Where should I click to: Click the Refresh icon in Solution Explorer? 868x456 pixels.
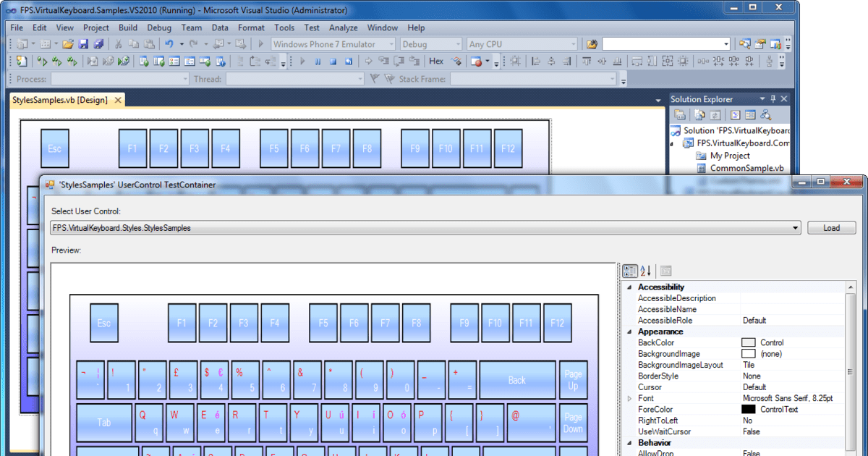[x=715, y=114]
